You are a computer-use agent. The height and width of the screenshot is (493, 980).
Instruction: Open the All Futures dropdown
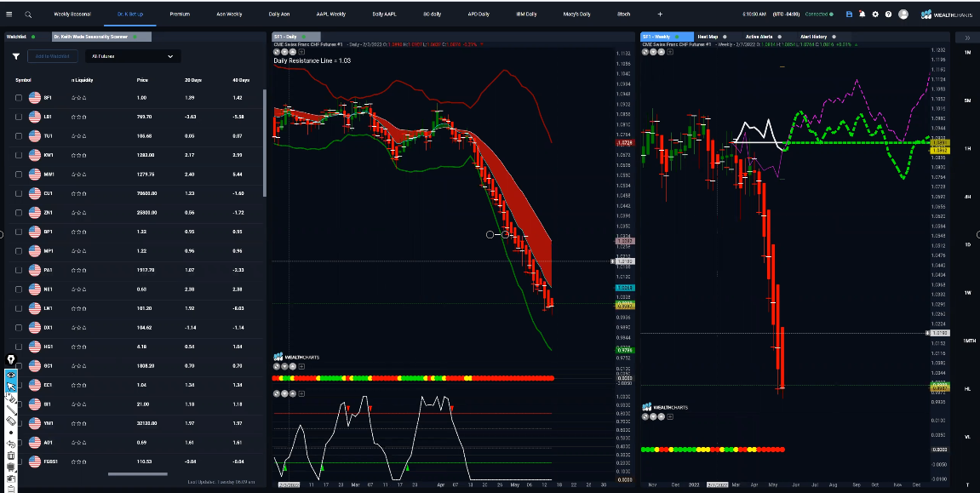coord(133,56)
